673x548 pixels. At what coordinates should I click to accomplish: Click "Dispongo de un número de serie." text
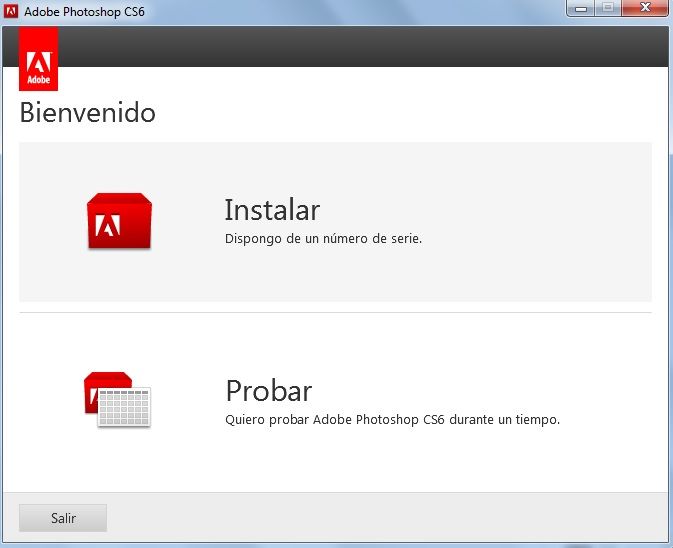pos(324,239)
